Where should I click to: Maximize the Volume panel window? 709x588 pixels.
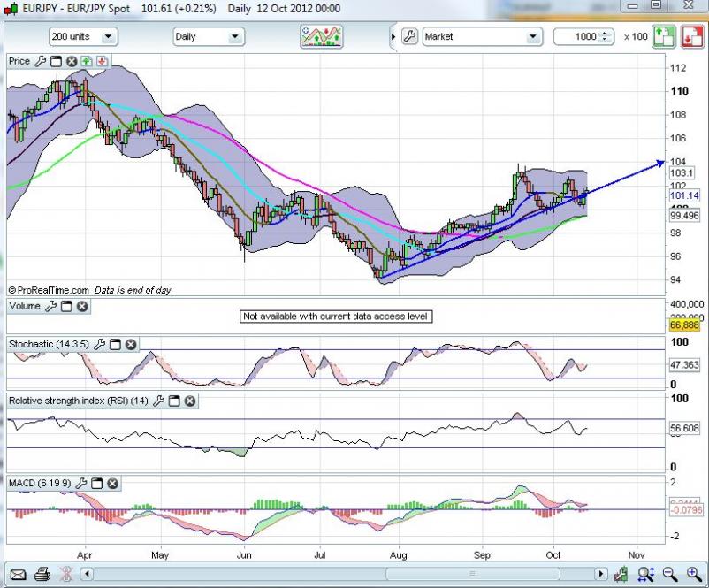coord(66,306)
